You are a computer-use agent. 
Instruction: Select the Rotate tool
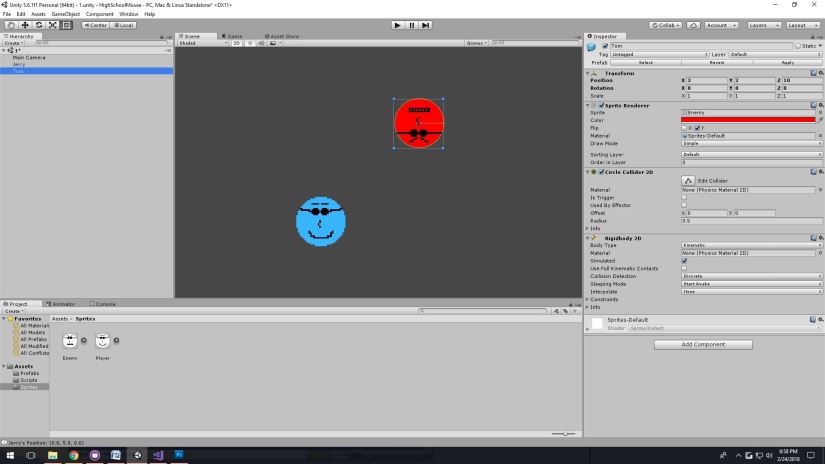[x=38, y=25]
